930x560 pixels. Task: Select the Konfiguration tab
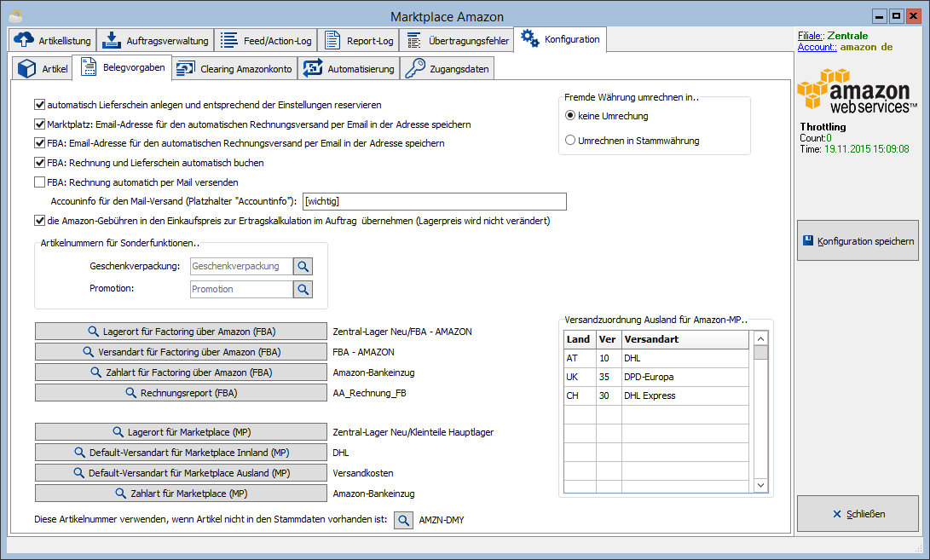pos(560,39)
